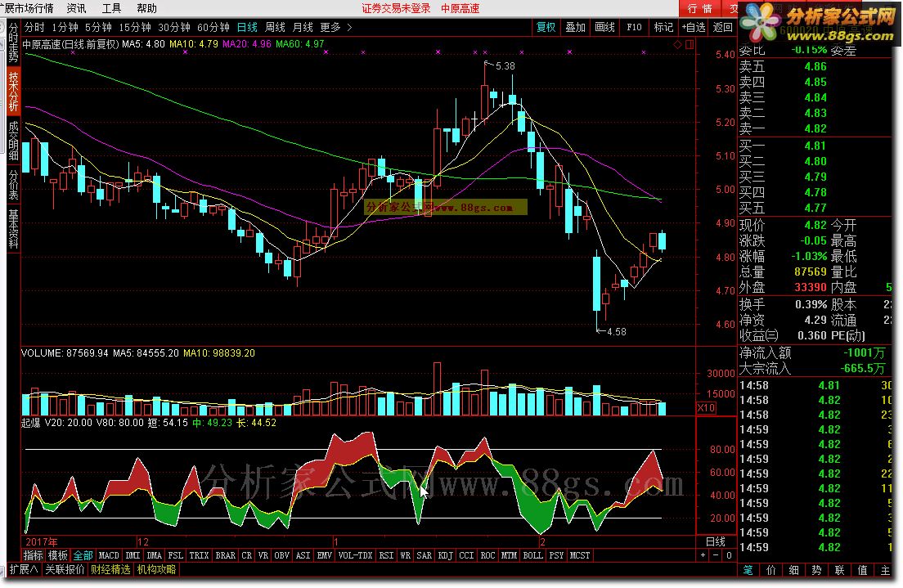Image resolution: width=903 pixels, height=588 pixels.
Task: Switch indicator to KDJ
Action: [445, 556]
